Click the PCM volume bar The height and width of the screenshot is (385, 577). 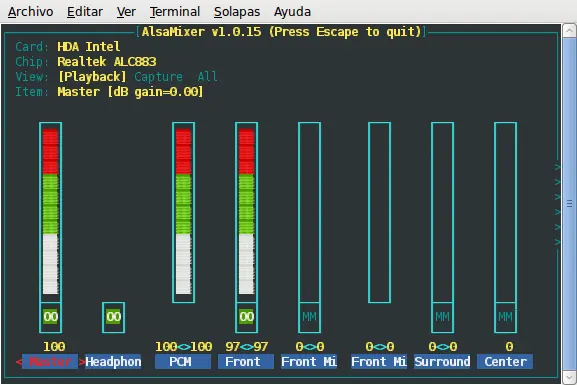coord(183,212)
